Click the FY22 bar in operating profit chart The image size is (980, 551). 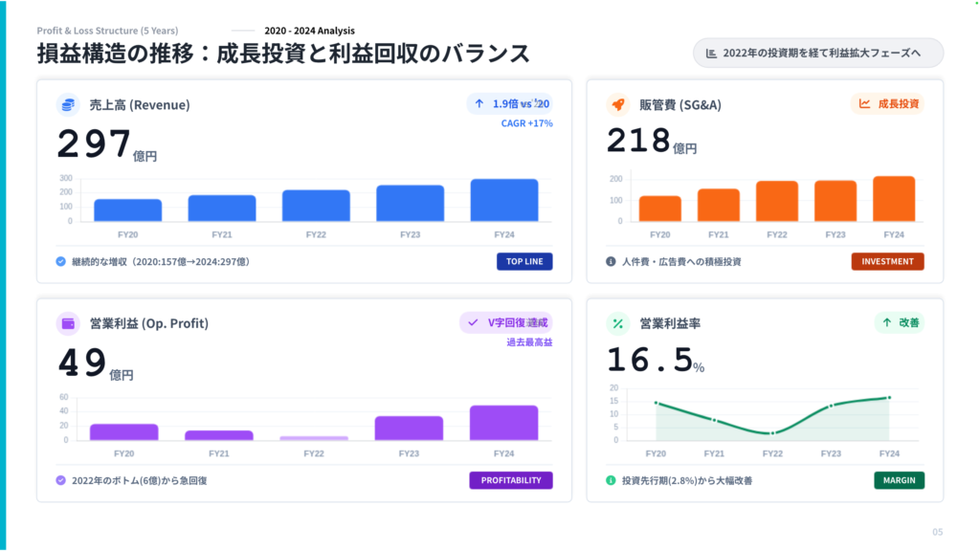[314, 438]
